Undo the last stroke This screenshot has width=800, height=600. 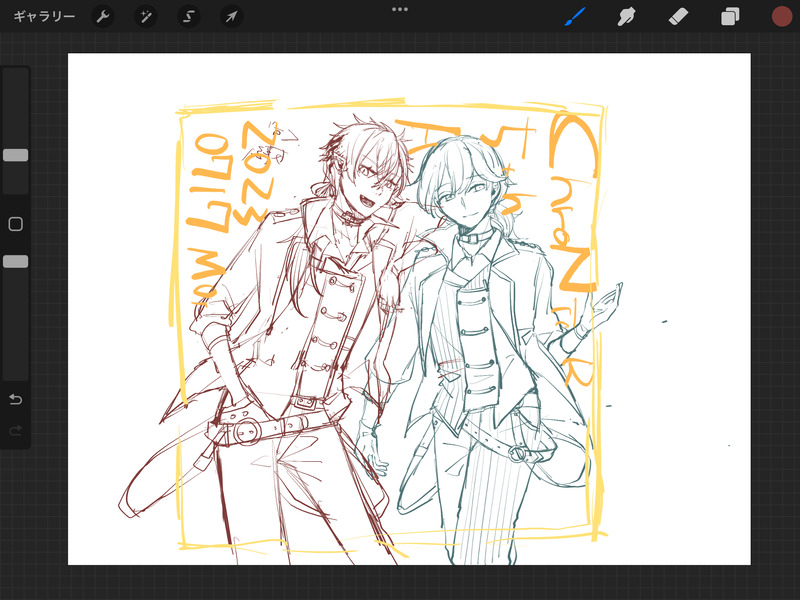tap(16, 399)
